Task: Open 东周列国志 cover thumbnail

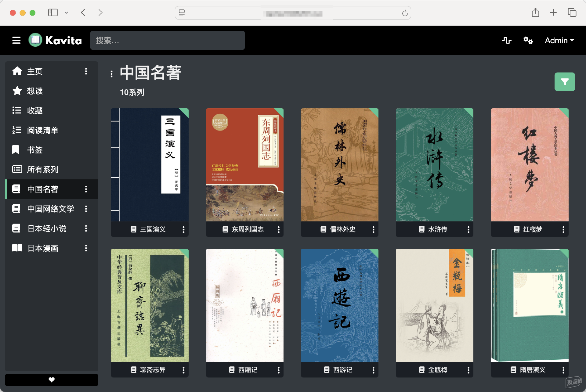Action: [245, 165]
